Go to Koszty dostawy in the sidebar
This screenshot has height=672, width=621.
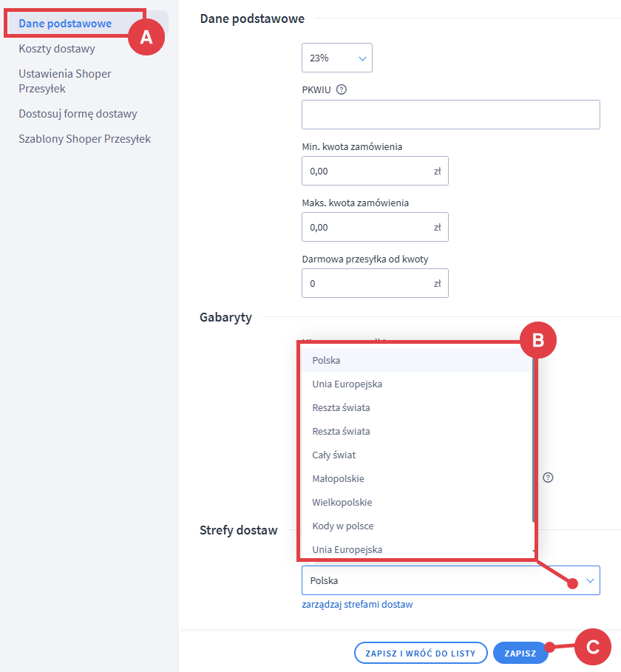tap(57, 49)
